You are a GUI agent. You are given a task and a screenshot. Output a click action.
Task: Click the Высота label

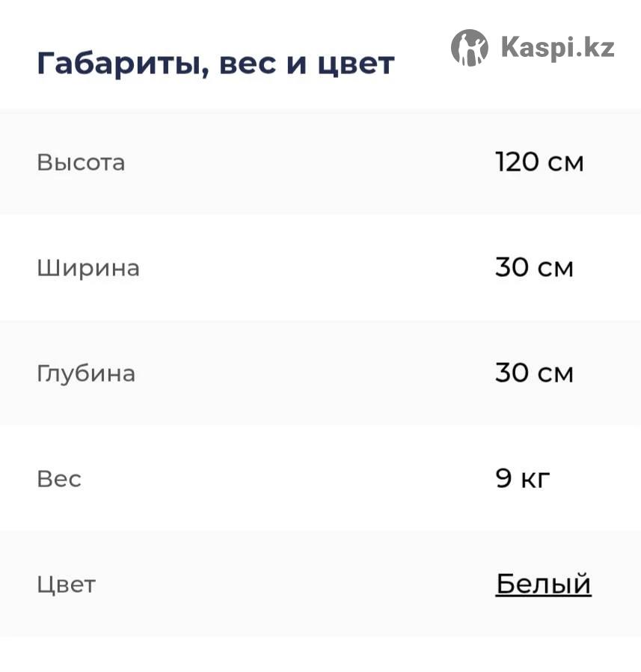(81, 162)
